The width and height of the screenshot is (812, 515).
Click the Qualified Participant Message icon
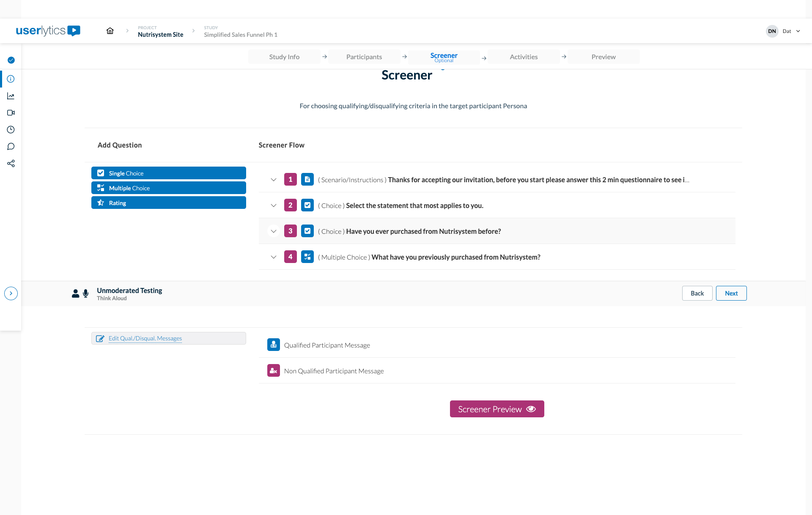[x=274, y=345]
